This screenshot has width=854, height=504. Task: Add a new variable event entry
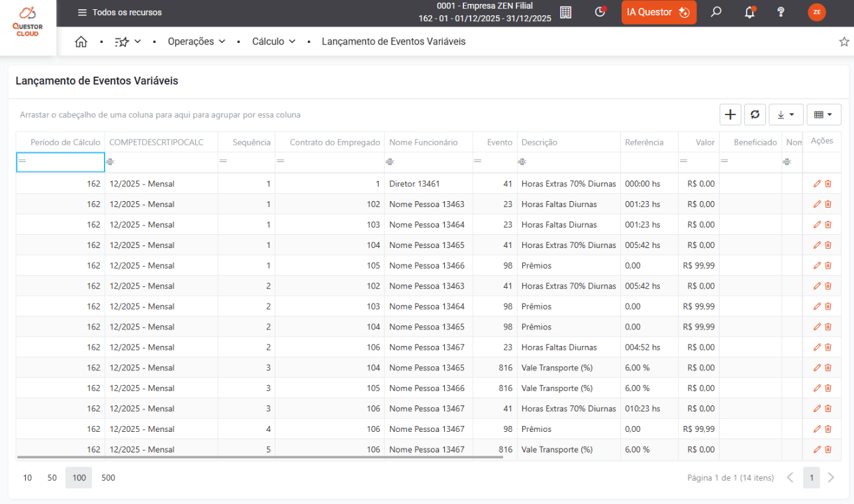pyautogui.click(x=730, y=114)
